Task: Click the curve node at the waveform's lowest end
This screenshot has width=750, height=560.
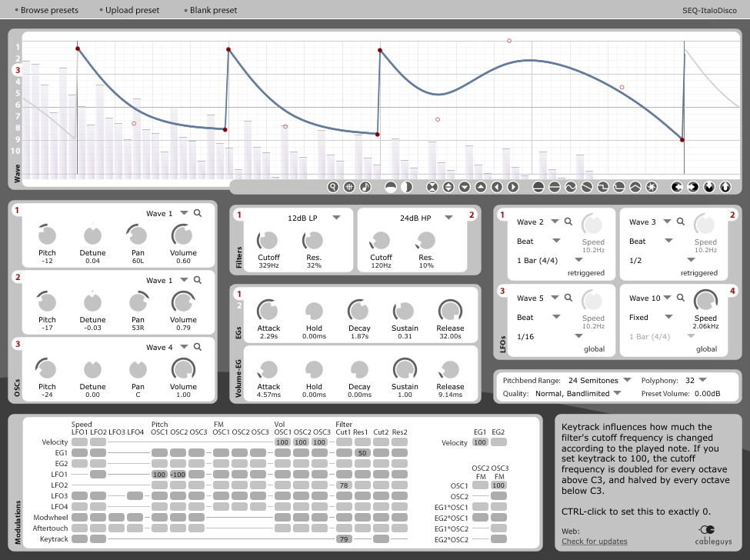Action: tap(682, 140)
